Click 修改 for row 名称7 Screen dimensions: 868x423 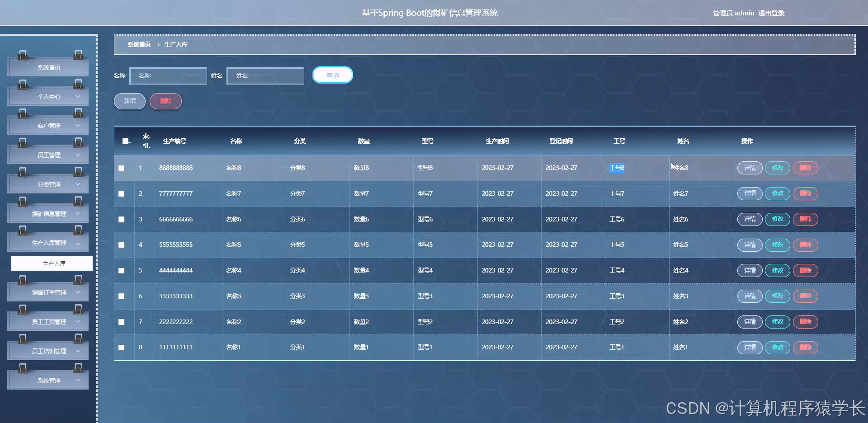tap(778, 193)
